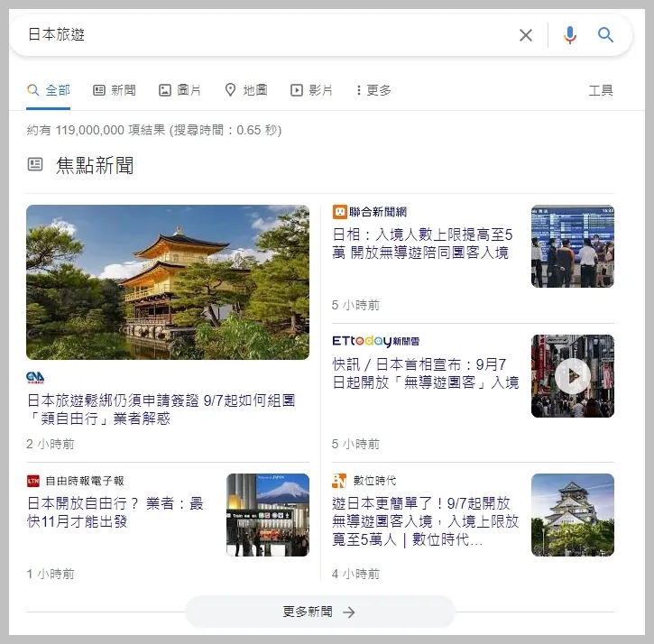Click the 2 小時前 timestamp

pyautogui.click(x=50, y=444)
